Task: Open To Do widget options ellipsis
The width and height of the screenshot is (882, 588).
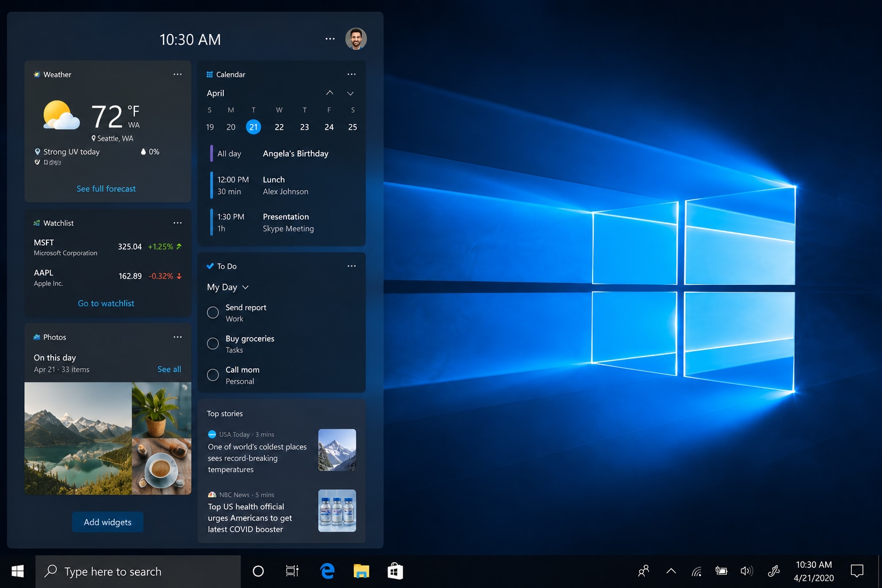Action: [x=351, y=266]
